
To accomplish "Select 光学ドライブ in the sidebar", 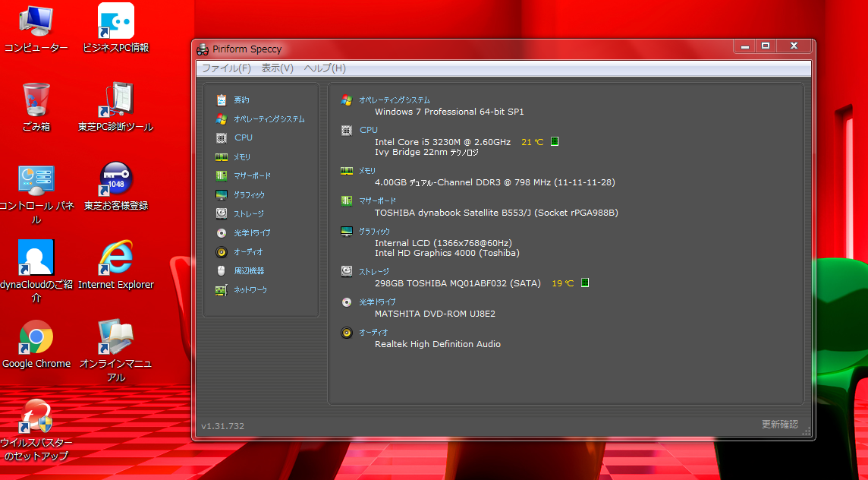I will (243, 233).
